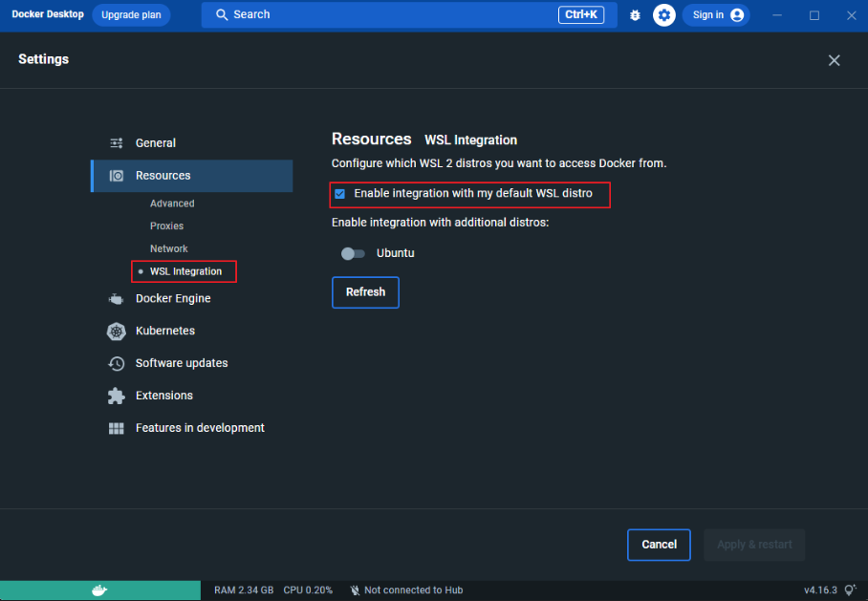
Task: Open the Proxies subsection
Action: tap(166, 226)
